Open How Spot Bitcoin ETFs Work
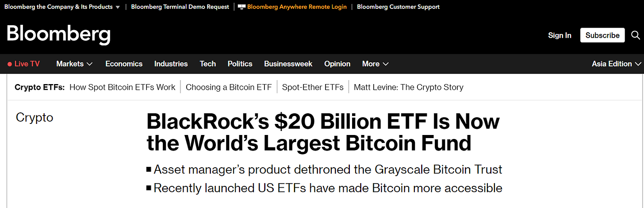The image size is (644, 208). [x=123, y=87]
